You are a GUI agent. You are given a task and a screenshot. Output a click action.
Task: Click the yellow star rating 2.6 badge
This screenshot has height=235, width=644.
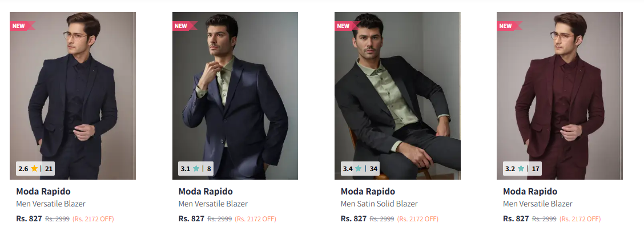pyautogui.click(x=34, y=168)
